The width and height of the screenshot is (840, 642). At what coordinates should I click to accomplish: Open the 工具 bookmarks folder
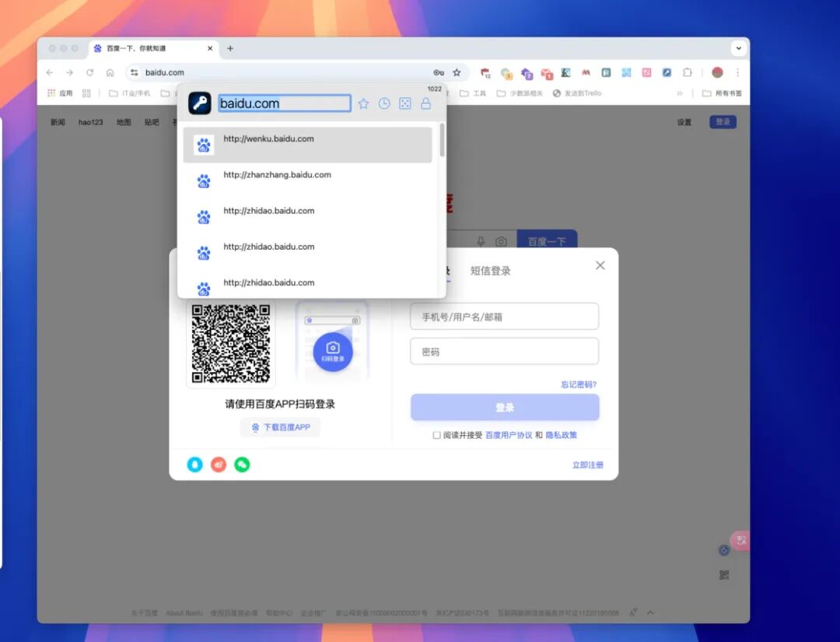(473, 93)
